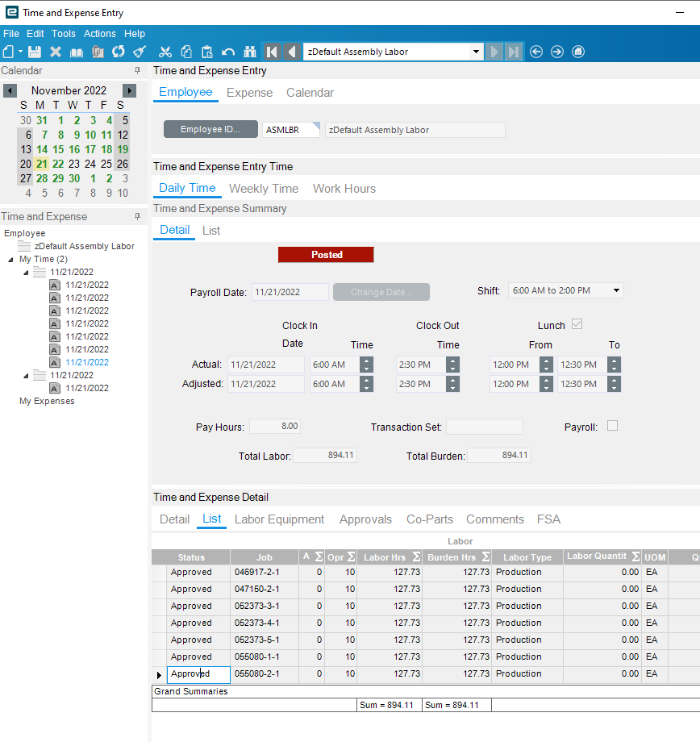
Task: Pin the Time and Expense panel
Action: pyautogui.click(x=137, y=216)
